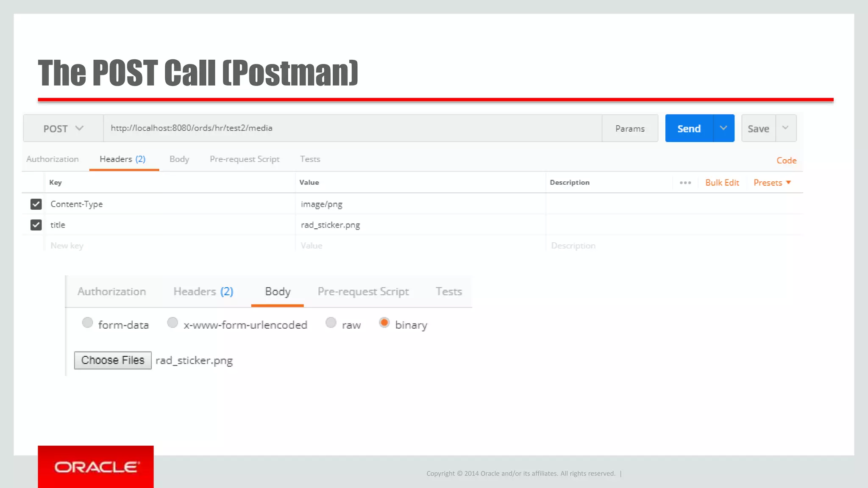The image size is (868, 488).
Task: Click the Content-Type key cell
Action: [170, 204]
